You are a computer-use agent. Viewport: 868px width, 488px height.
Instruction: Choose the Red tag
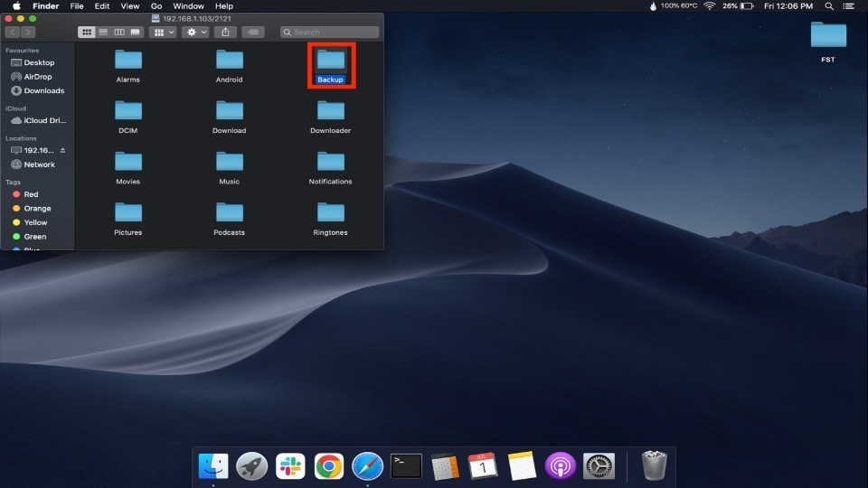click(x=25, y=194)
